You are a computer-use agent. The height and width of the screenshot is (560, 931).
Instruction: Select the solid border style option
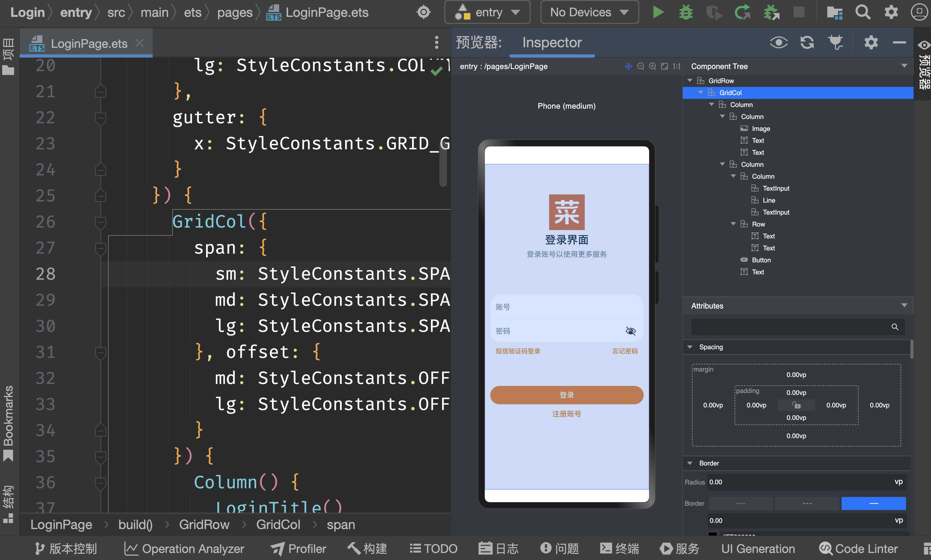873,503
